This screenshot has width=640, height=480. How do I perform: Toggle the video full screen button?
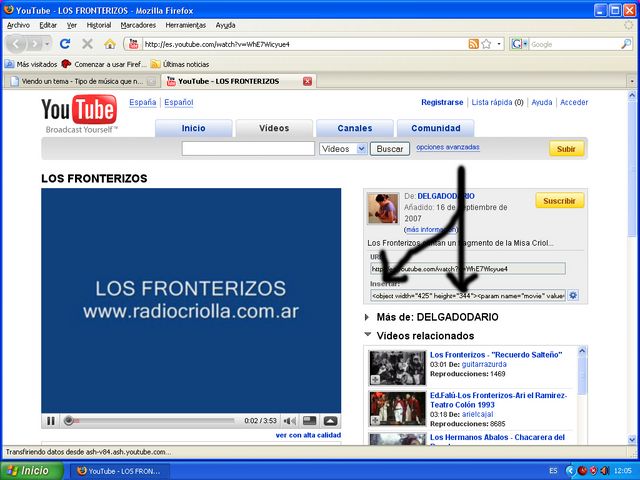coord(330,421)
